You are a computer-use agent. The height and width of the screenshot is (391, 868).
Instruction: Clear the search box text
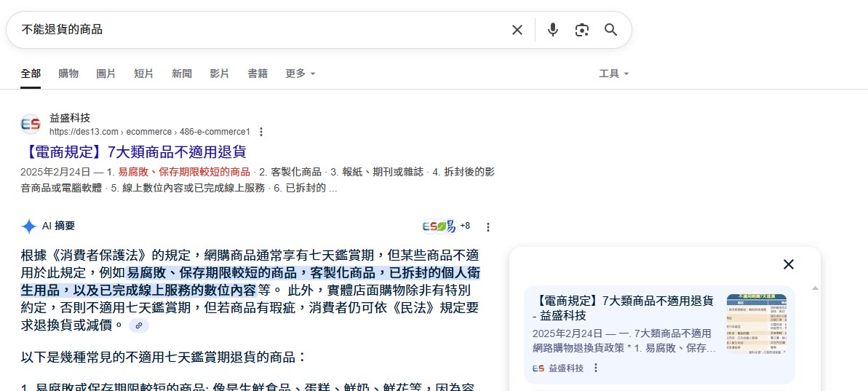point(517,30)
